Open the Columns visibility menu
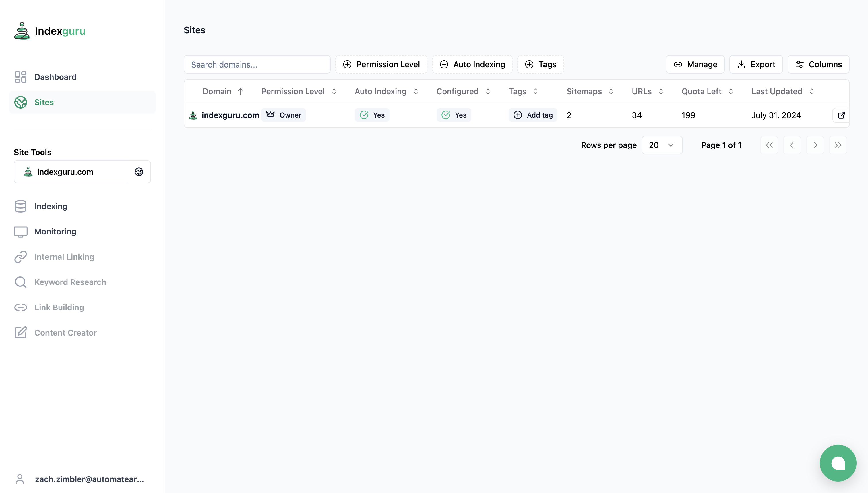Screen dimensions: 868x493 click(x=818, y=64)
